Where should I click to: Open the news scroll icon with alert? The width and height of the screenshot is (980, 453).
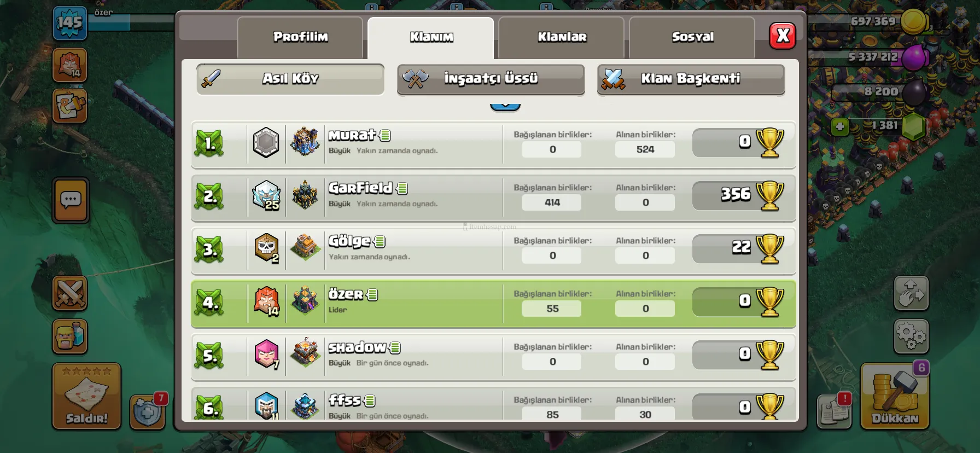tap(834, 412)
